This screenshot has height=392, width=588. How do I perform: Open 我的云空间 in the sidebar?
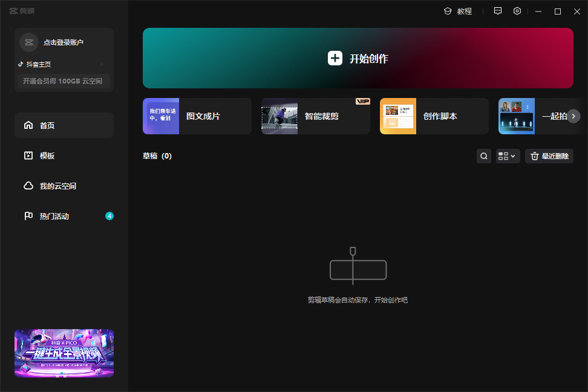pyautogui.click(x=64, y=186)
